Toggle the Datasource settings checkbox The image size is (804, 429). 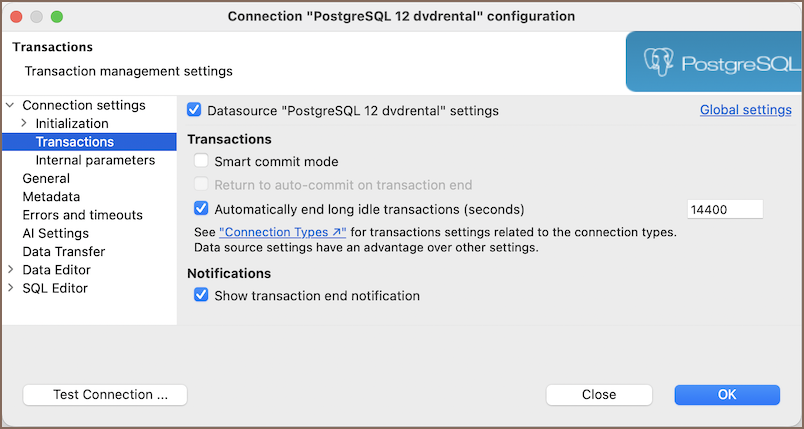click(195, 111)
